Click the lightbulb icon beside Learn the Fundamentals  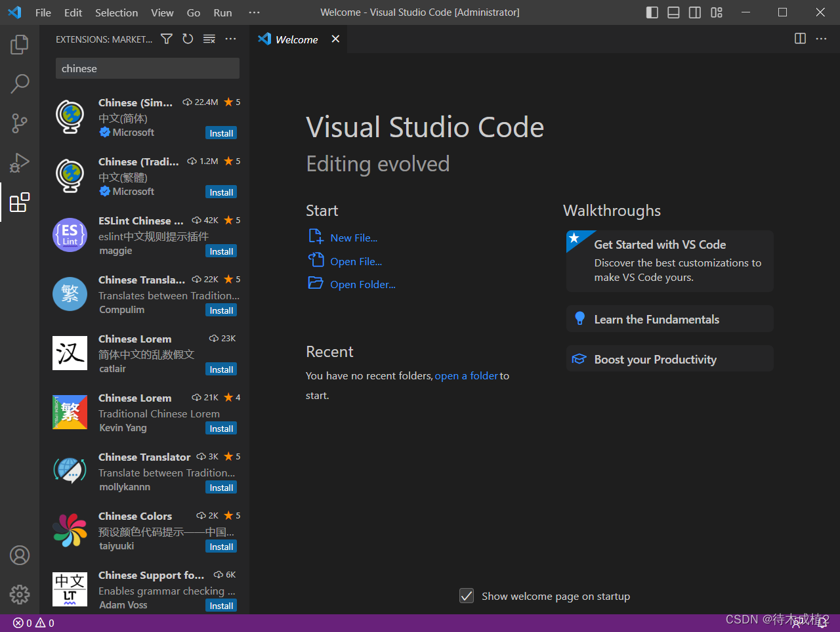pyautogui.click(x=579, y=318)
